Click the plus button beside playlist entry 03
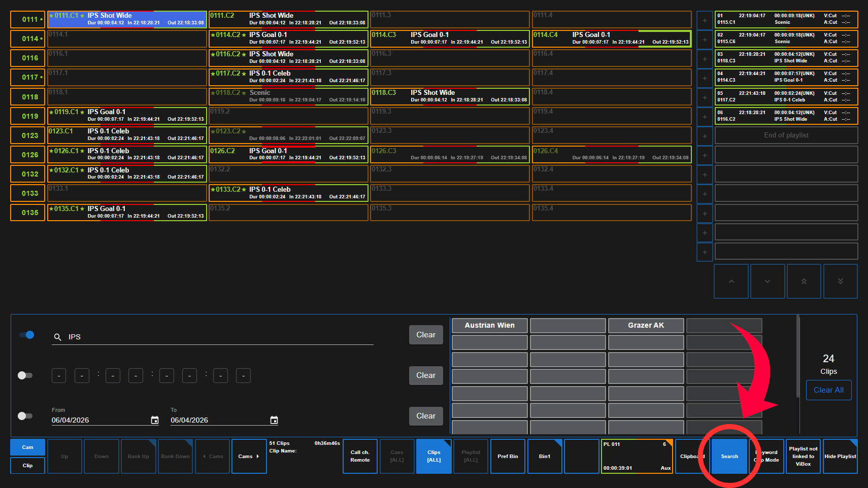This screenshot has width=868, height=488. (x=705, y=59)
